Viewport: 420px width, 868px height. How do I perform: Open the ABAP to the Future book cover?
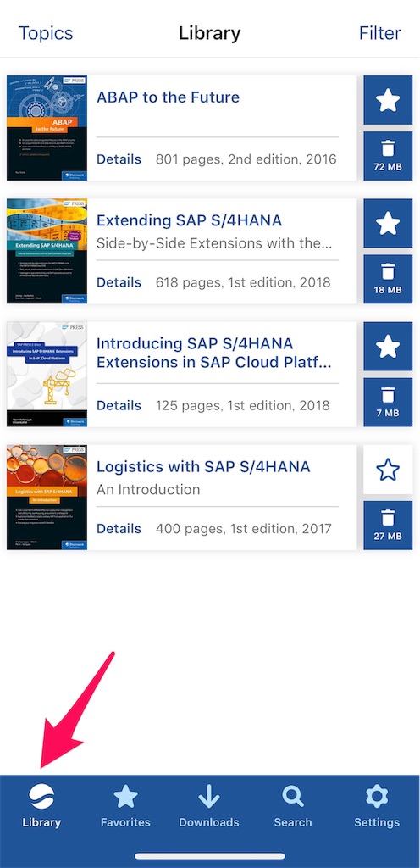pos(47,128)
